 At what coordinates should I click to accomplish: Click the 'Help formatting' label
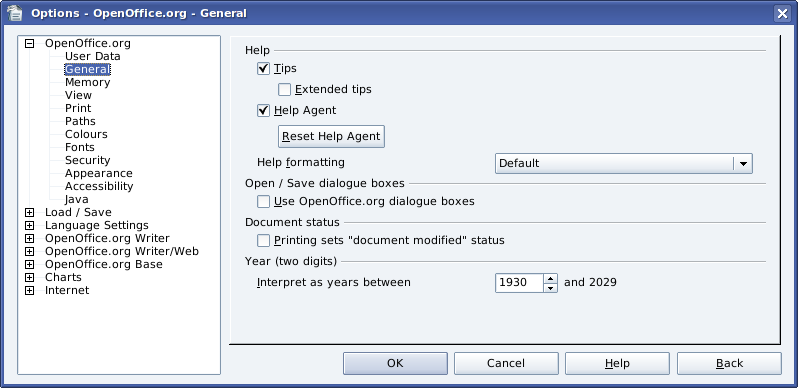coord(301,162)
